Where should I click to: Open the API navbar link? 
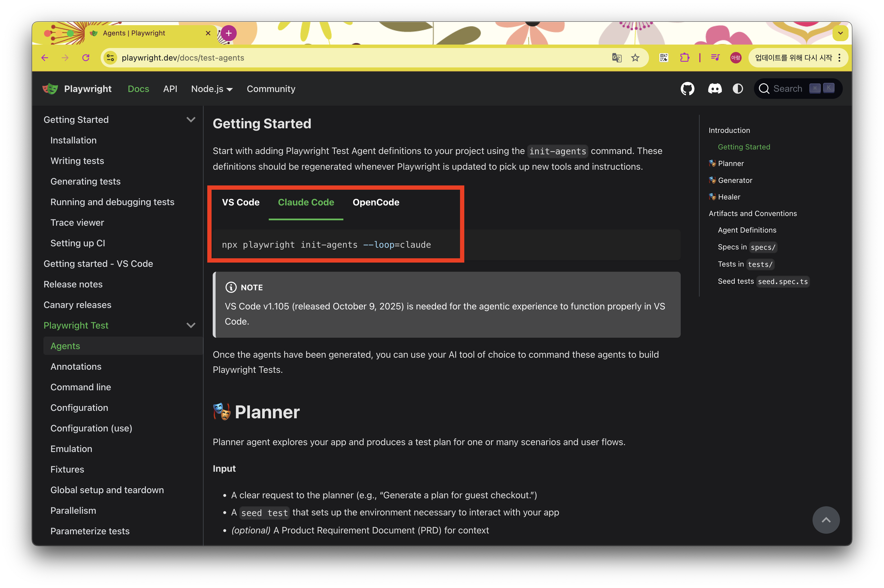click(x=170, y=89)
